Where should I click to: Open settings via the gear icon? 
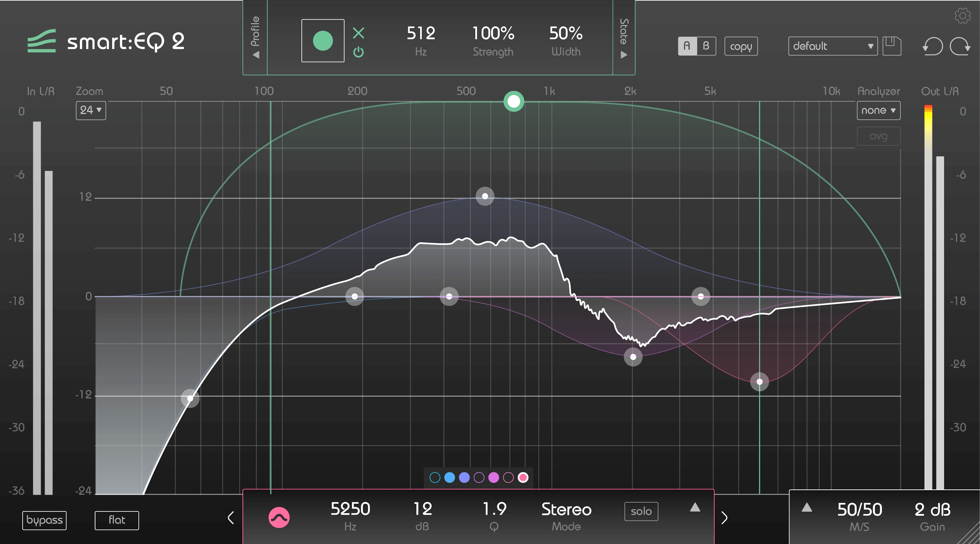coord(963,16)
